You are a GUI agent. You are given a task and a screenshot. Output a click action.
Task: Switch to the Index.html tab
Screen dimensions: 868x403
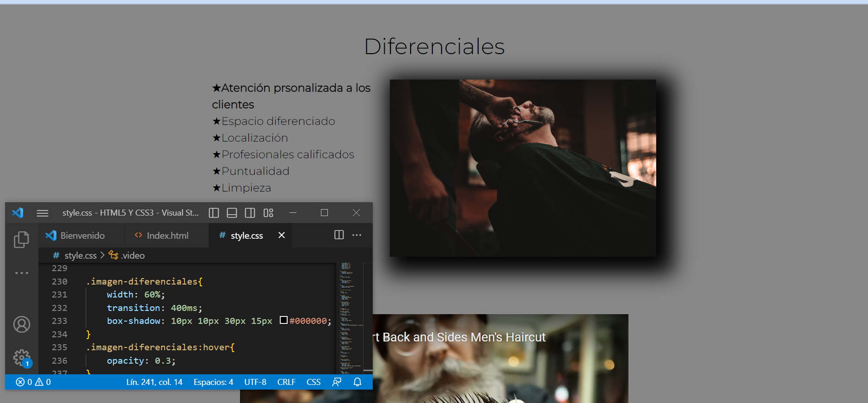pos(167,236)
